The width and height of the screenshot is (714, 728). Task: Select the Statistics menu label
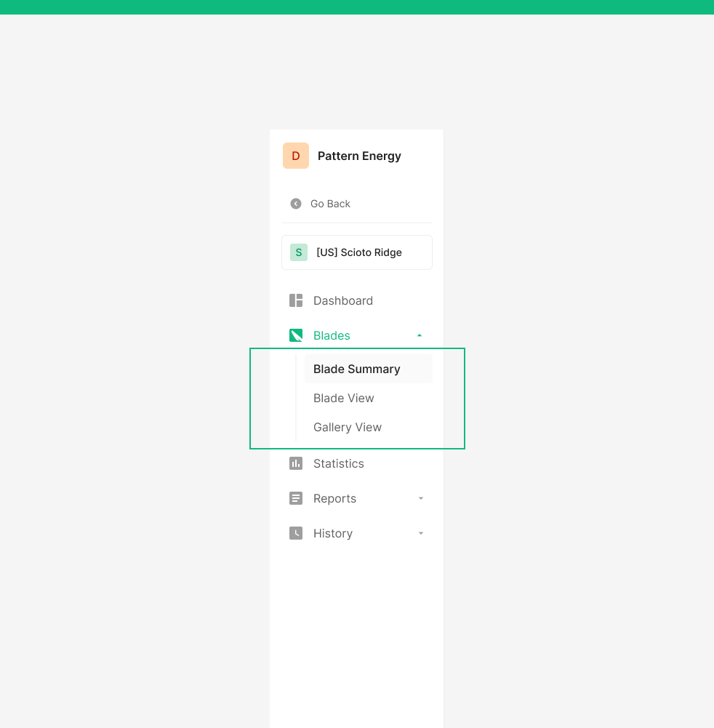pos(339,463)
